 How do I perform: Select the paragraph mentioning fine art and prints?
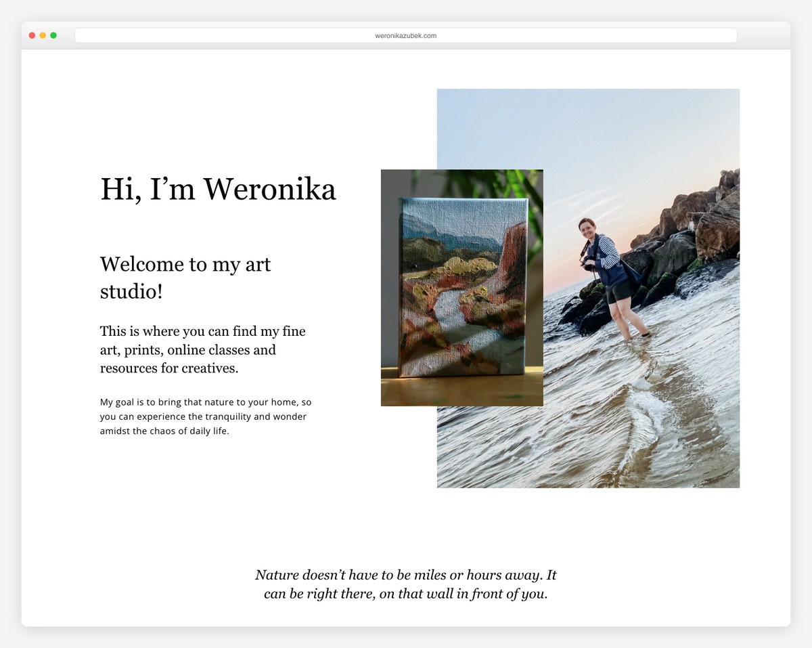(x=203, y=349)
